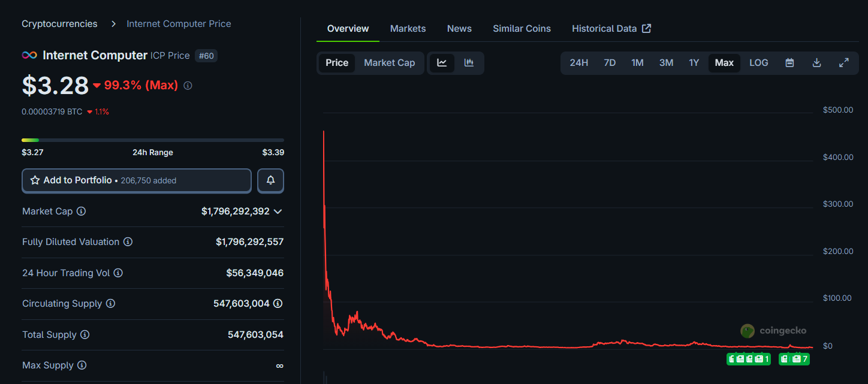This screenshot has height=384, width=868.
Task: Open the Similar Coins tab
Action: [522, 29]
